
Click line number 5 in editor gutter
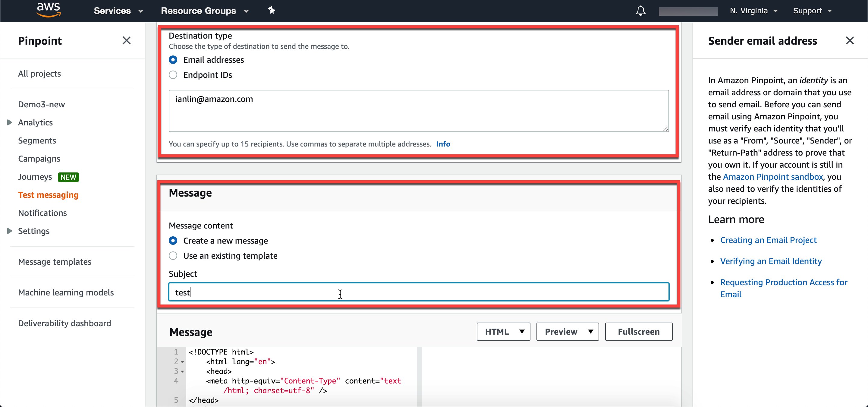[176, 400]
